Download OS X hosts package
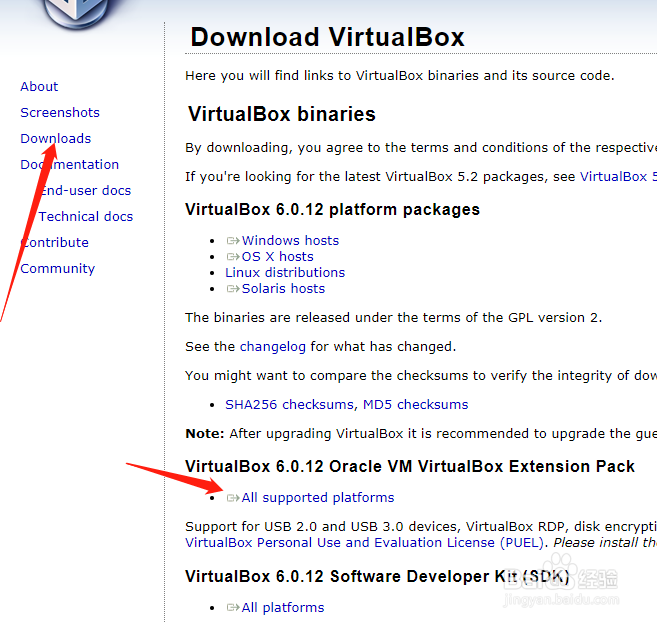This screenshot has width=657, height=623. coord(277,256)
